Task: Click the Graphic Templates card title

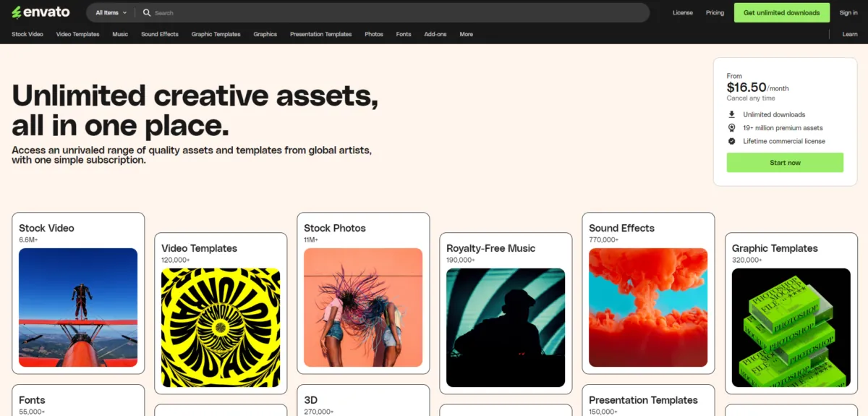Action: (775, 248)
